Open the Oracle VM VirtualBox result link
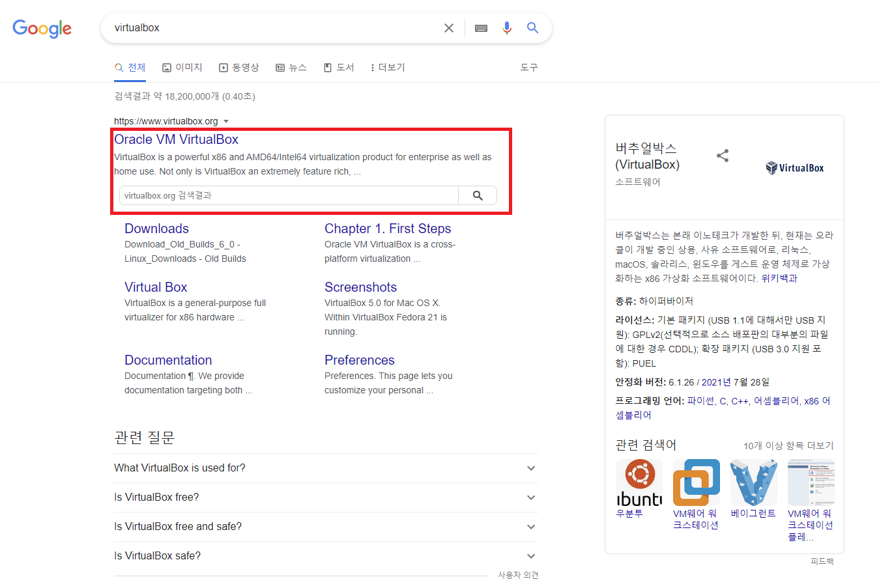Image resolution: width=879 pixels, height=588 pixels. 176,139
